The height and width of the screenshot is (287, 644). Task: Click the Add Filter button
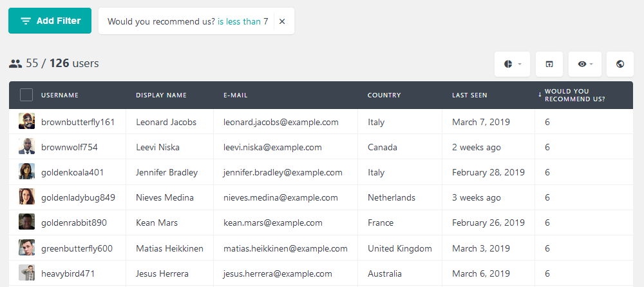pyautogui.click(x=50, y=21)
